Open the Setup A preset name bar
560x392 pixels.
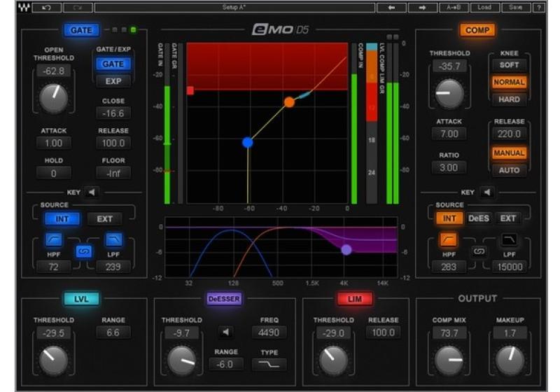(x=234, y=8)
